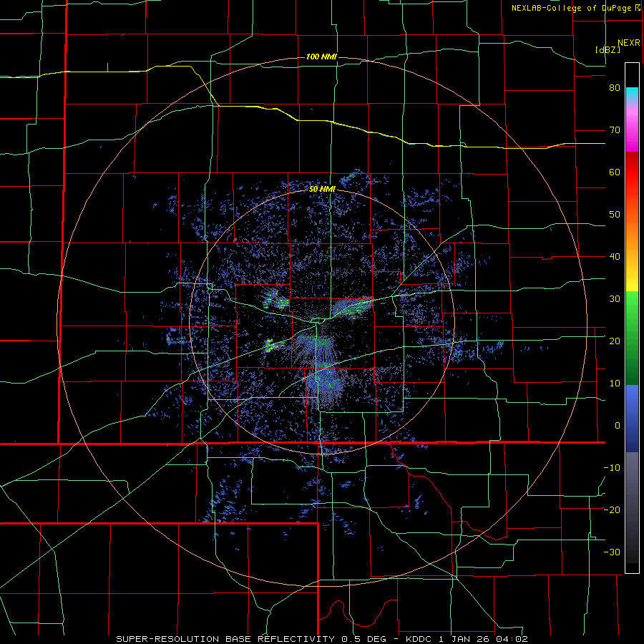This screenshot has width=644, height=644.
Task: Click the 80 value on dBZ scale
Action: 615,88
